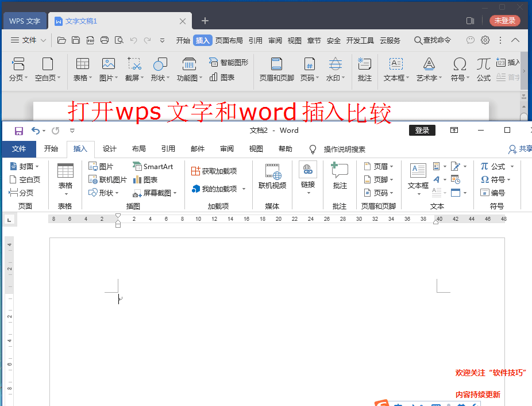The height and width of the screenshot is (406, 532).
Task: Click the WPS print icon
Action: click(105, 40)
